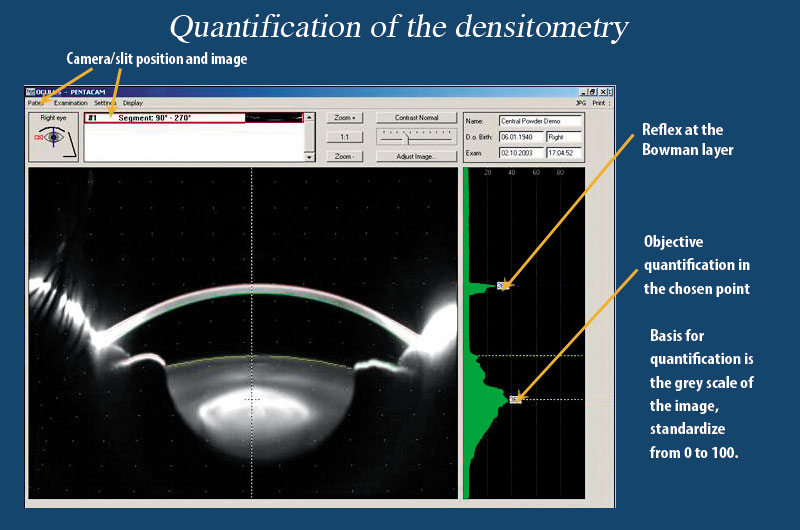Click the lens density value marker in graph
The image size is (800, 530).
(516, 399)
